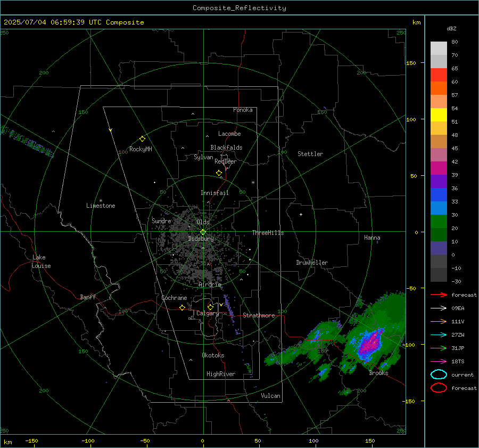Click the yellow diamond marker near RockyMH
The width and height of the screenshot is (479, 448).
pyautogui.click(x=142, y=139)
